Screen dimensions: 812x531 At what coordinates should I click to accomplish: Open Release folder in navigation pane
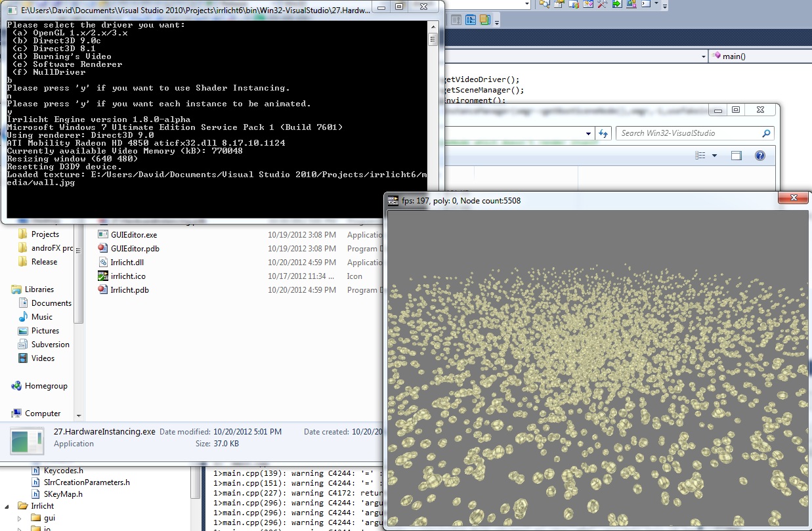pyautogui.click(x=44, y=261)
